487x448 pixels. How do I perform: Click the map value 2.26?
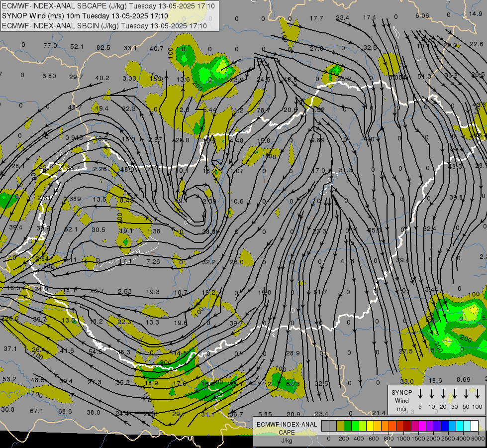click(x=100, y=169)
